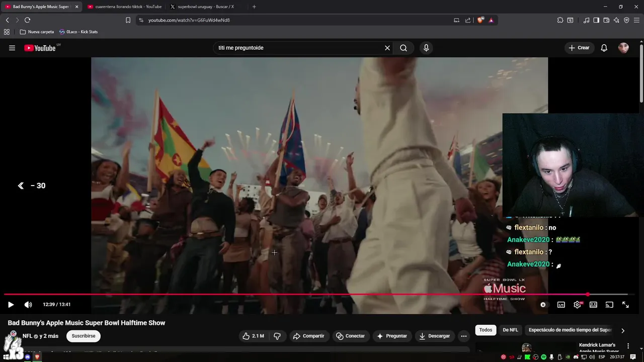Image resolution: width=644 pixels, height=362 pixels.
Task: Open the Kendrick Lamar video thumbnail
Action: coord(526,347)
